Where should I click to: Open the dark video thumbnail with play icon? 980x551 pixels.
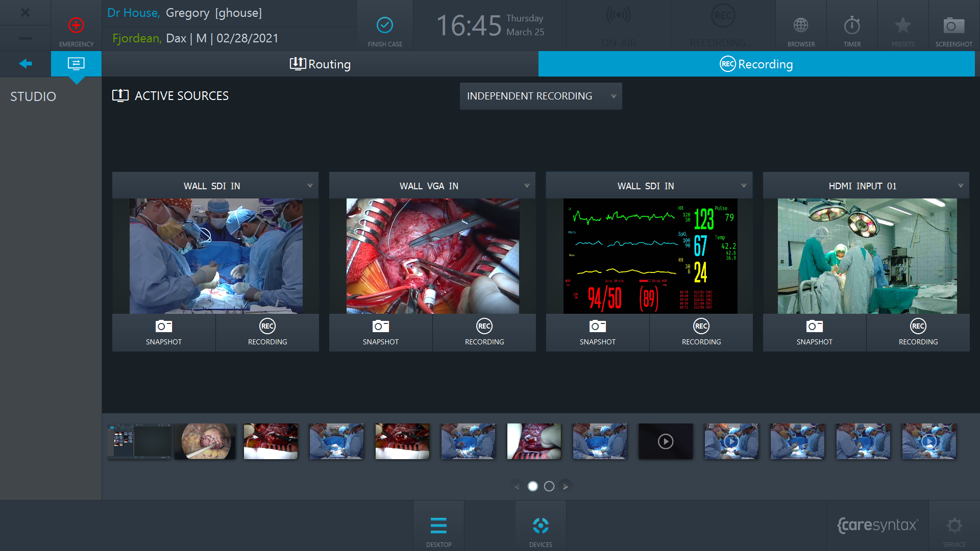coord(666,441)
